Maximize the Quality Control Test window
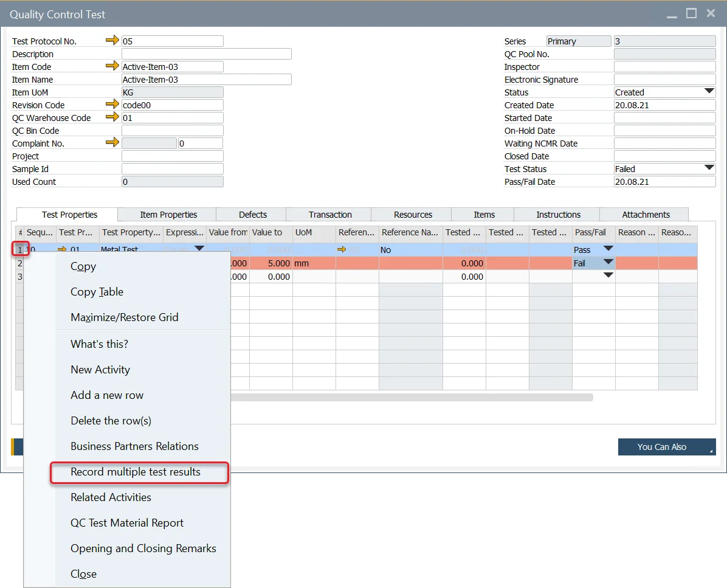This screenshot has width=727, height=588. (x=691, y=13)
